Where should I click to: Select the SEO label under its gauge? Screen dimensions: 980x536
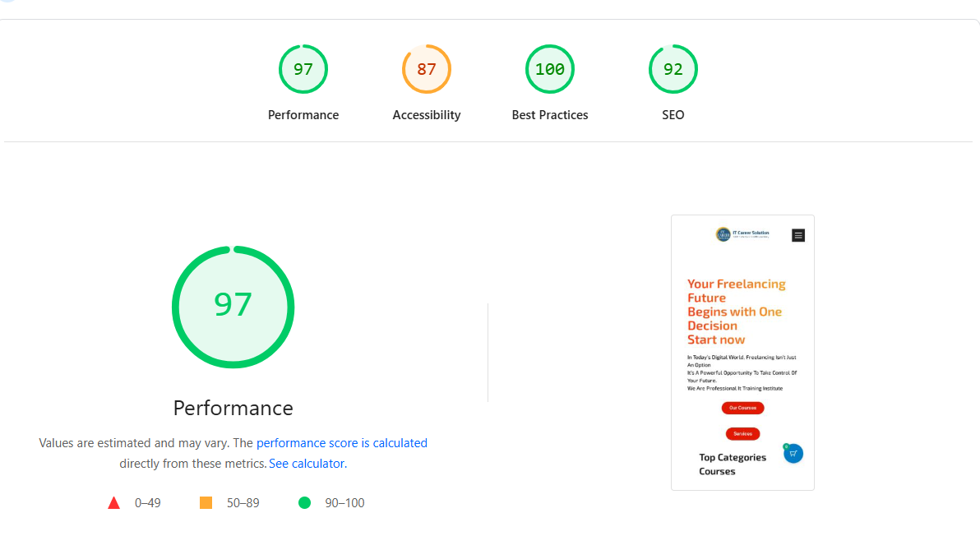tap(673, 114)
